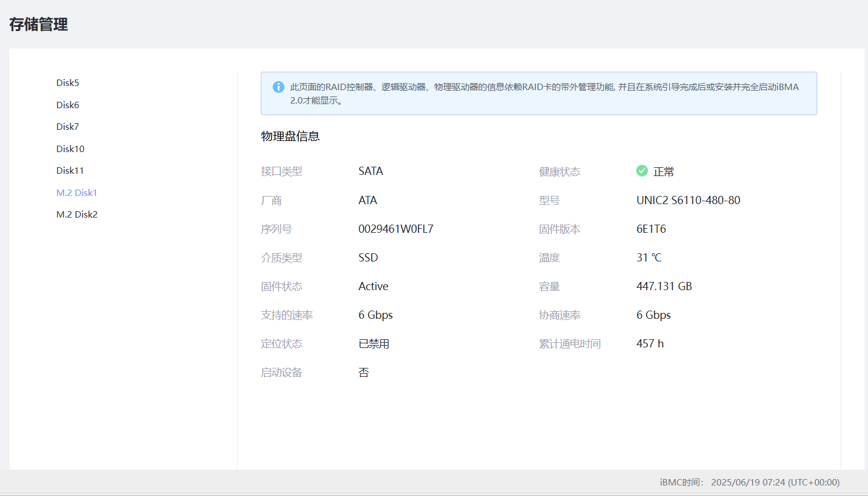Click the 457 h power-on time value
The image size is (868, 496).
tap(650, 344)
